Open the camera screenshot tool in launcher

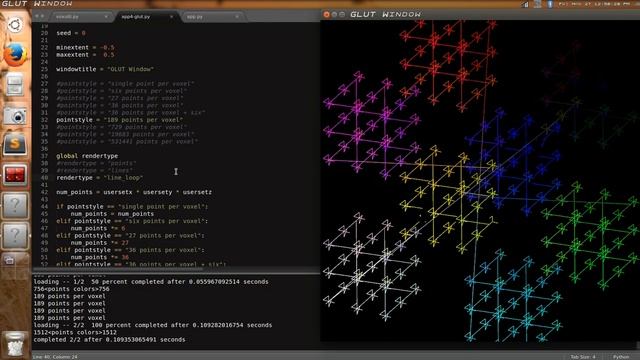point(15,116)
